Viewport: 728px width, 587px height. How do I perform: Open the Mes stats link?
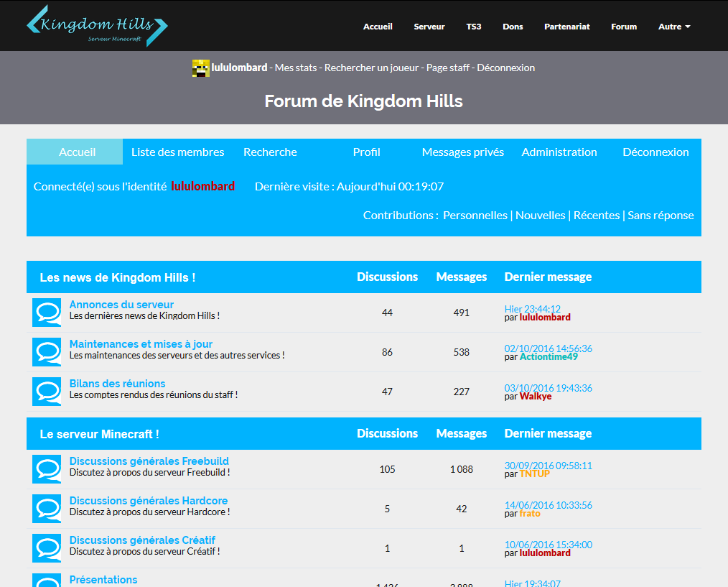click(x=295, y=68)
